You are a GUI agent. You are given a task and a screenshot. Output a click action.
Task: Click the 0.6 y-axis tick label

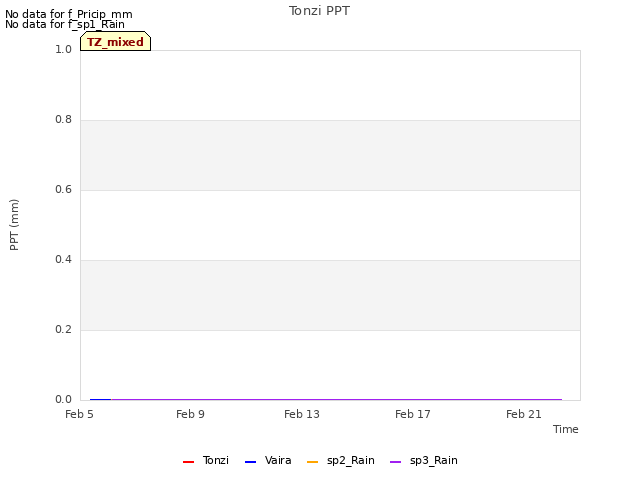coord(63,189)
